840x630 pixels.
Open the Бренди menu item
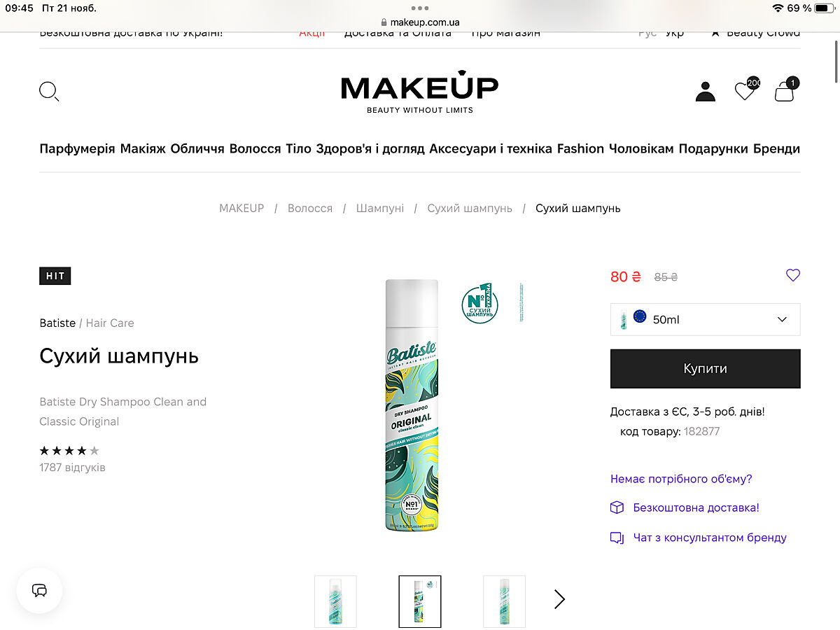pyautogui.click(x=776, y=148)
